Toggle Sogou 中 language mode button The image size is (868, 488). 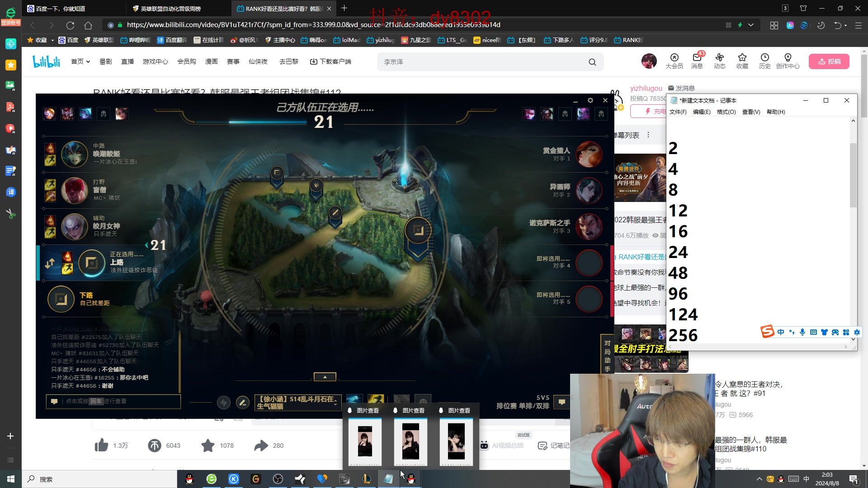781,332
